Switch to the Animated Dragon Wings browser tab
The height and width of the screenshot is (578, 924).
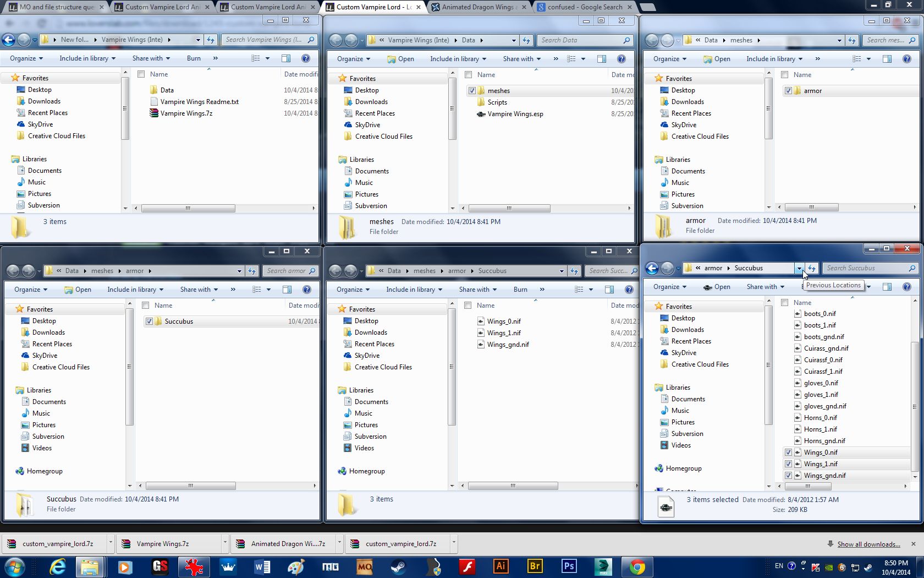click(477, 7)
